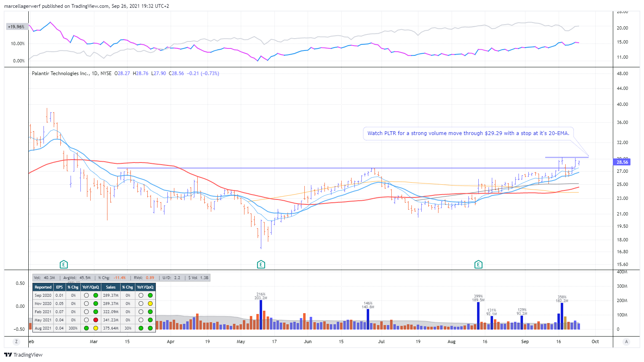The image size is (644, 362).
Task: Click the yellow circle in Aug 2021 EPS columns
Action: click(x=96, y=328)
